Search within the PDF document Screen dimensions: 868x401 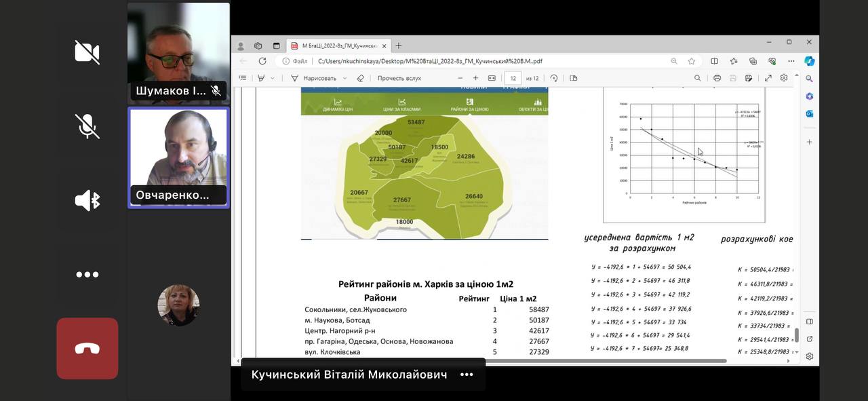coord(697,78)
